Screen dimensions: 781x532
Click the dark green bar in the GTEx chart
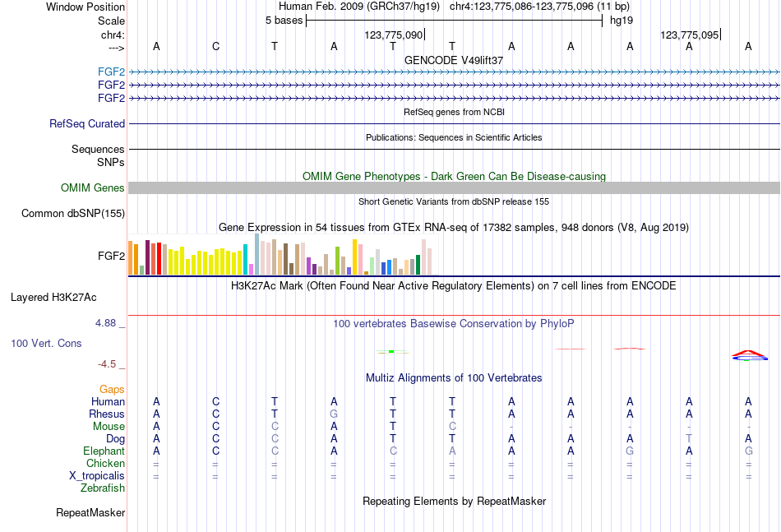pyautogui.click(x=418, y=265)
